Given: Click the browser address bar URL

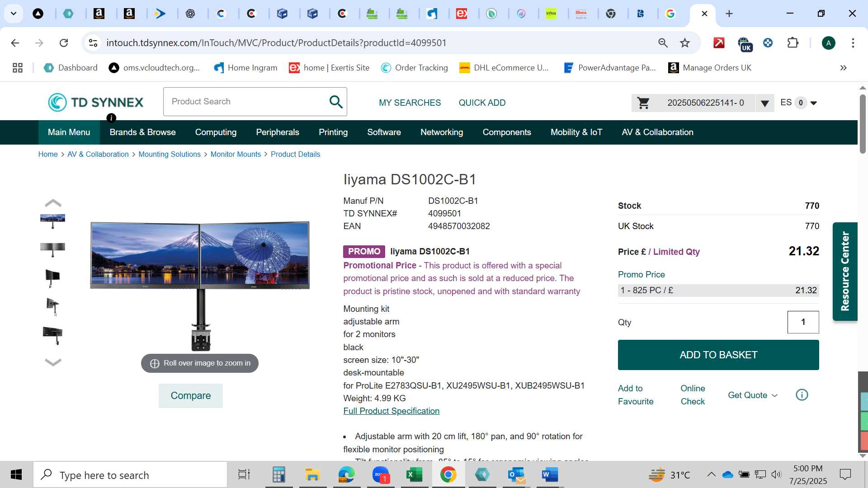Looking at the screenshot, I should (276, 43).
